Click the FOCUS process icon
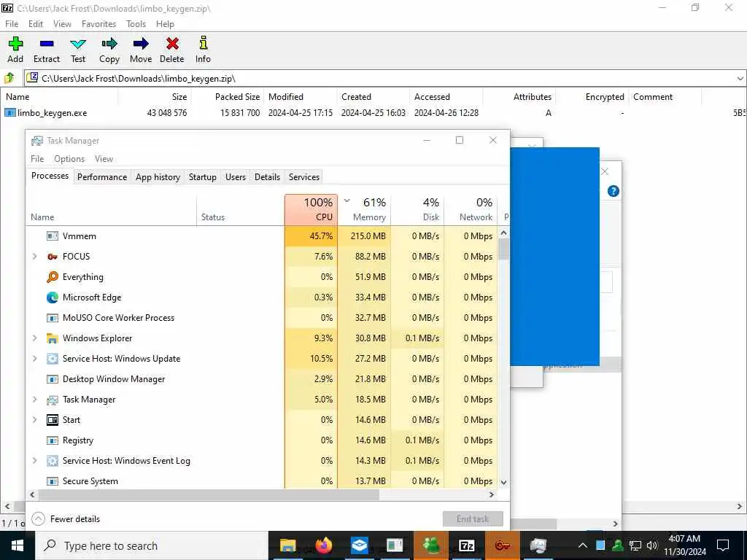 (53, 257)
